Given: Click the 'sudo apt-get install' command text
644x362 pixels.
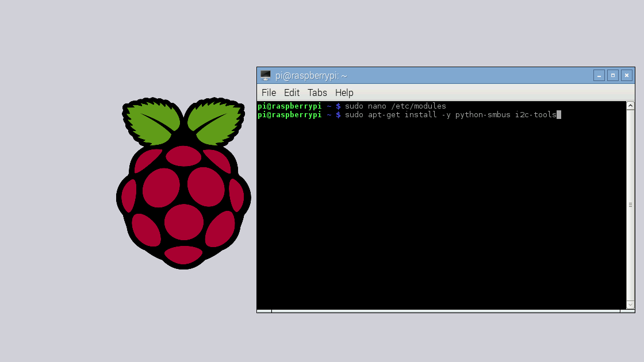Looking at the screenshot, I should [x=390, y=115].
